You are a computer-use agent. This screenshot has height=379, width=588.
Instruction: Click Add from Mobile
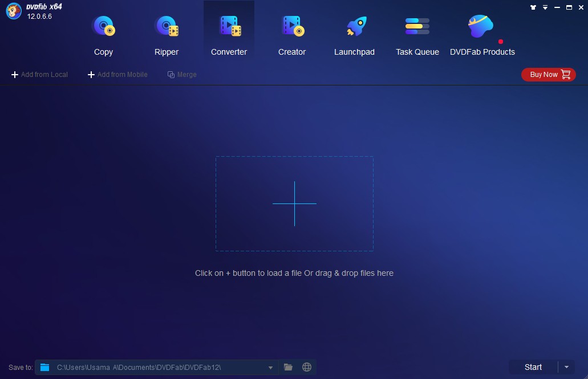[x=117, y=75]
